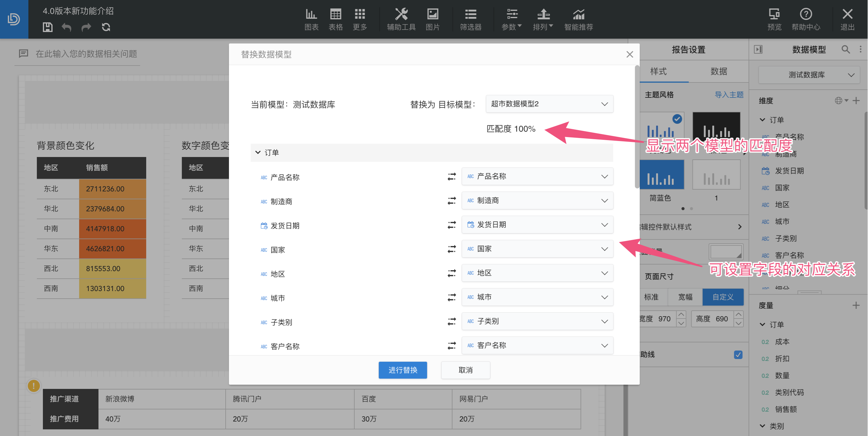The image size is (868, 436).
Task: Insert a 图片 image component
Action: point(433,19)
